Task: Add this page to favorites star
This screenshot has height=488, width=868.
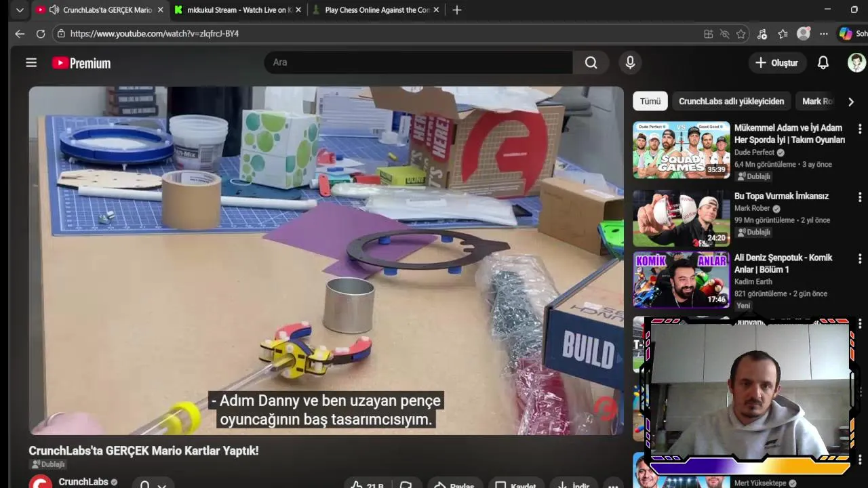Action: coord(741,34)
